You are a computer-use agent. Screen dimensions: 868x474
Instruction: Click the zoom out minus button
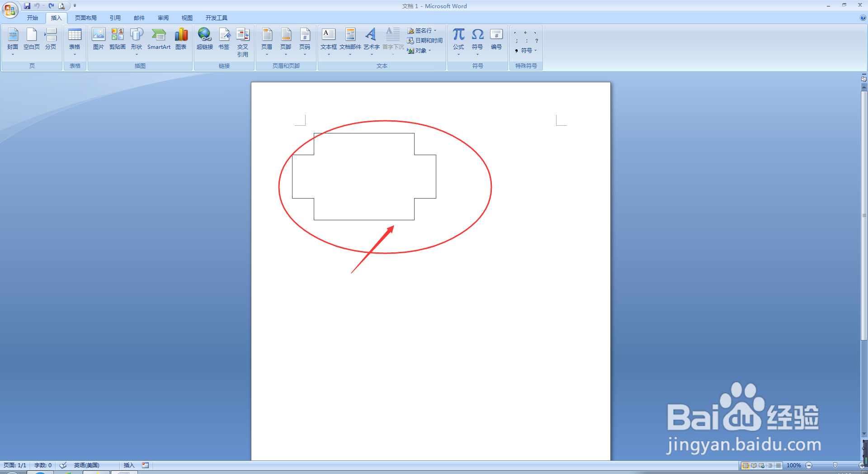tap(809, 465)
